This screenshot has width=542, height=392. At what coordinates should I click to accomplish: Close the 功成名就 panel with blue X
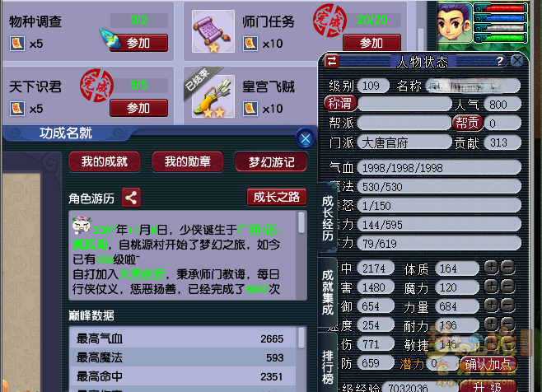pos(305,138)
